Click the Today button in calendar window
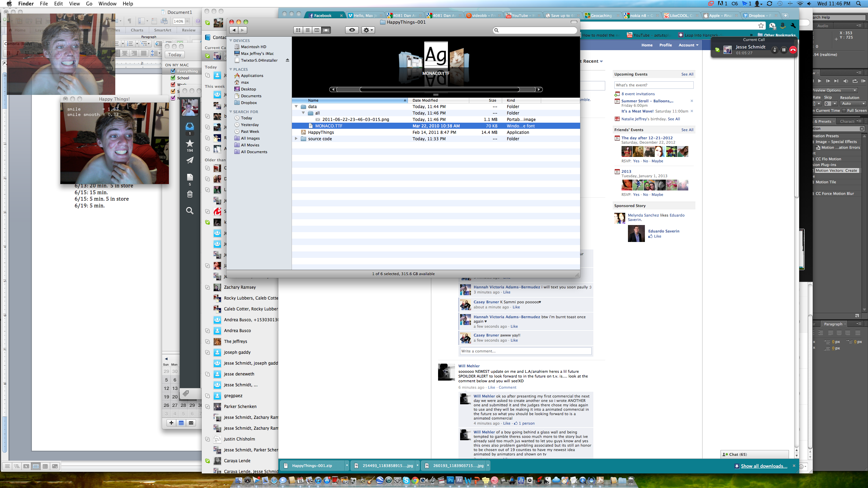The width and height of the screenshot is (868, 488). (175, 55)
